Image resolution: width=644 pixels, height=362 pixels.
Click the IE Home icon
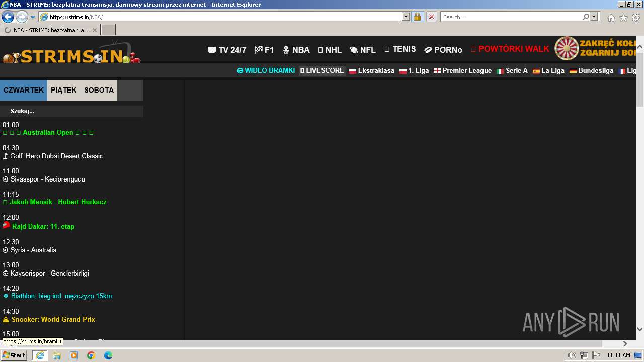click(611, 18)
